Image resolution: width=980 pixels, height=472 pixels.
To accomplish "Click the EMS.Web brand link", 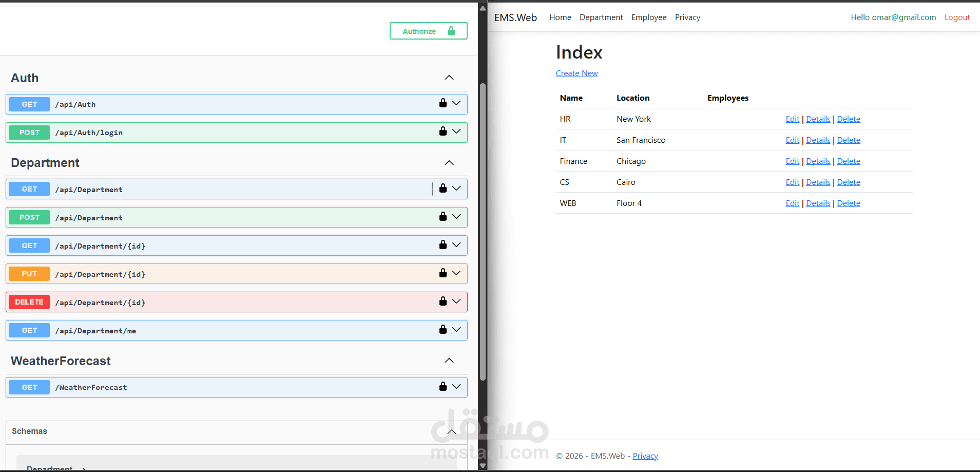I will pyautogui.click(x=515, y=17).
